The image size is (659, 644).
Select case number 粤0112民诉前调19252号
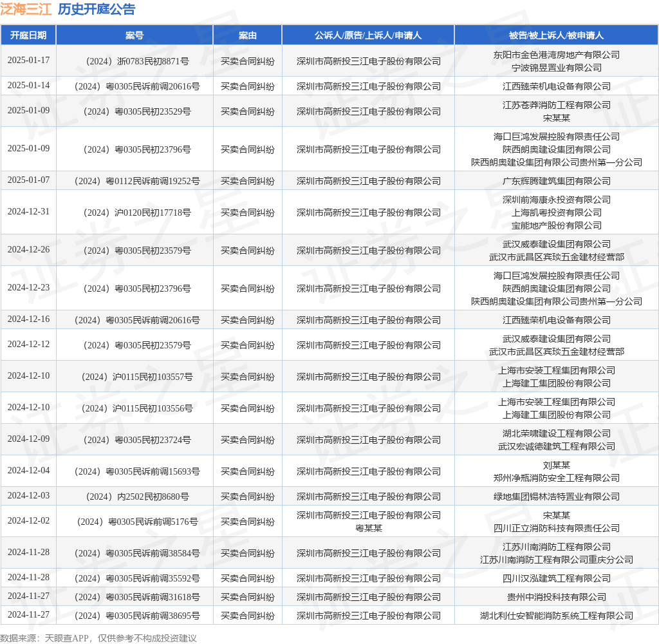point(153,182)
